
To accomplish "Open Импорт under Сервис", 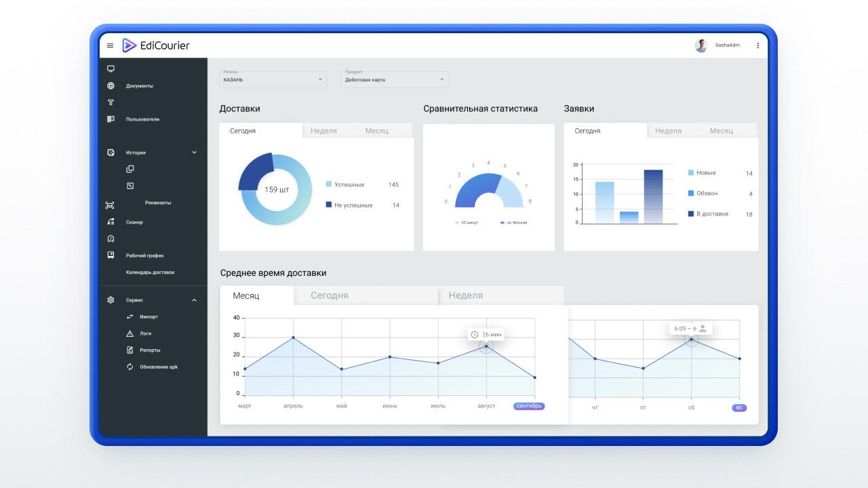I will [x=149, y=317].
